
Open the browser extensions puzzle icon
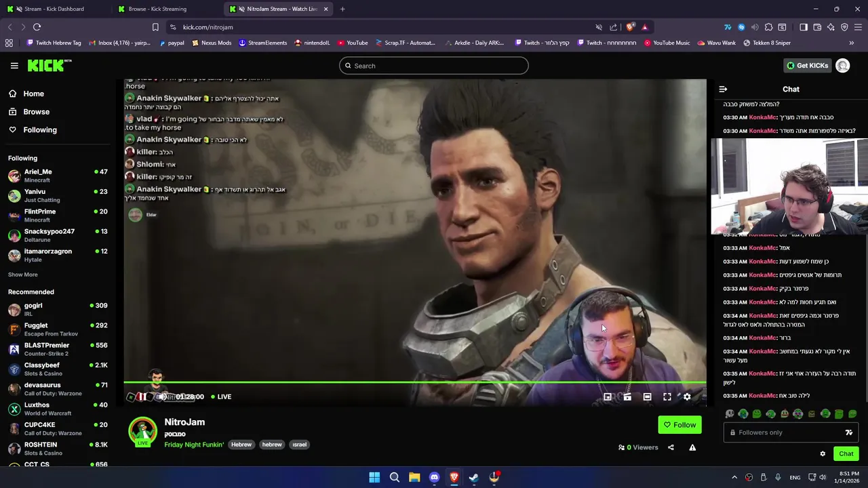(x=768, y=27)
